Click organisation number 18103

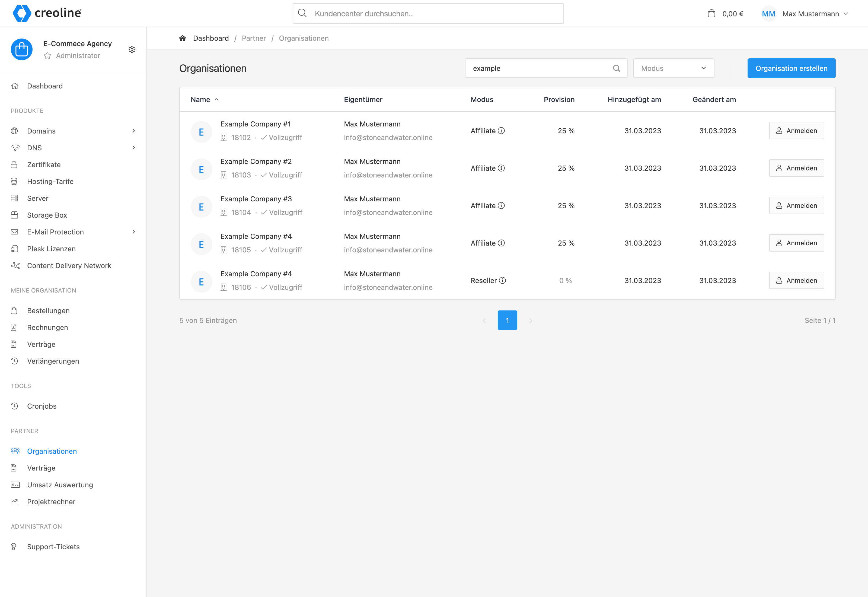pyautogui.click(x=241, y=175)
